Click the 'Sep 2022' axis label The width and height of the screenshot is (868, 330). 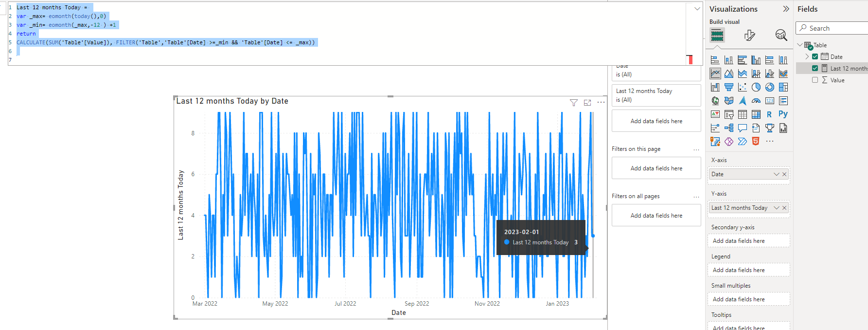coord(417,304)
